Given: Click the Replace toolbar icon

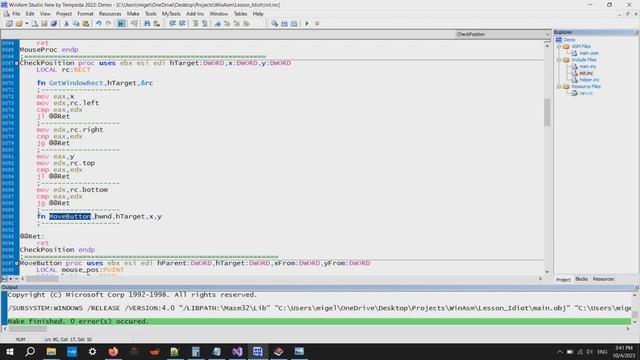Looking at the screenshot, I should [x=156, y=24].
